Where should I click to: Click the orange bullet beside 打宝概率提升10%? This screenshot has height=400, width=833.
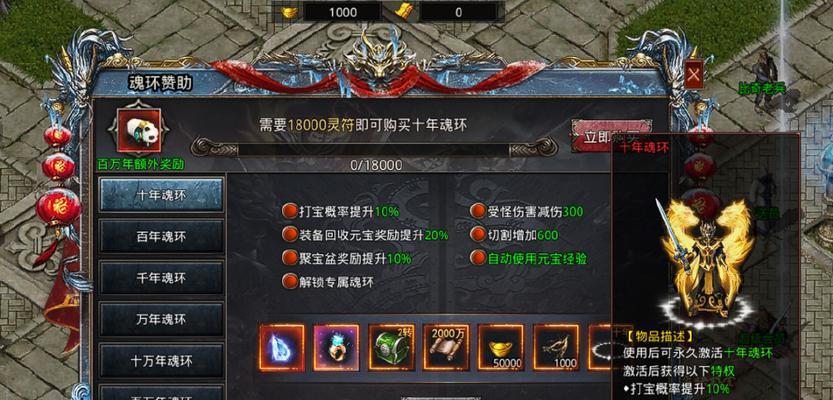click(290, 211)
